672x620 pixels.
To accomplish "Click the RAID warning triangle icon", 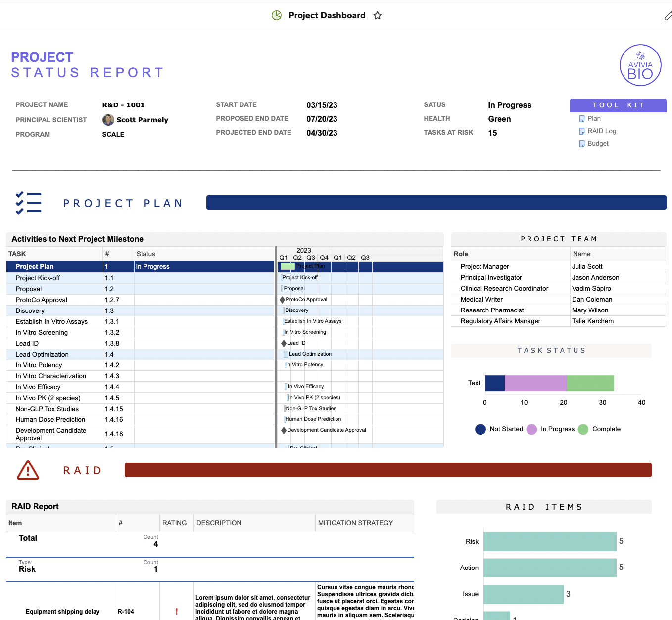I will 28,470.
